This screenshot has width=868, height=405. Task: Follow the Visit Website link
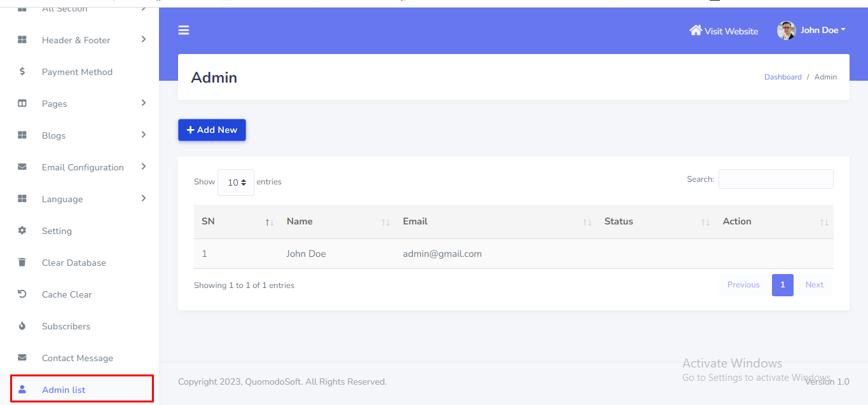point(724,31)
